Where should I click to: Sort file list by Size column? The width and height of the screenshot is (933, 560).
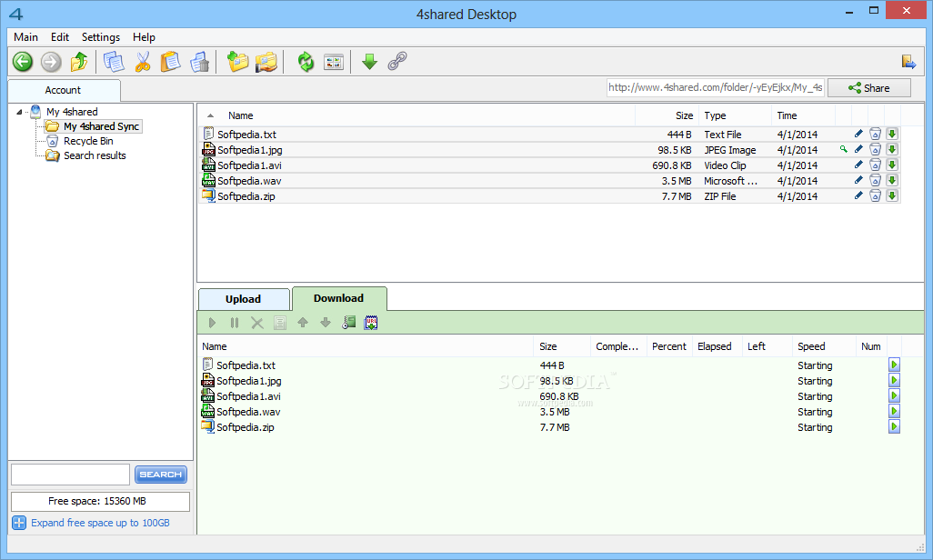click(x=684, y=115)
